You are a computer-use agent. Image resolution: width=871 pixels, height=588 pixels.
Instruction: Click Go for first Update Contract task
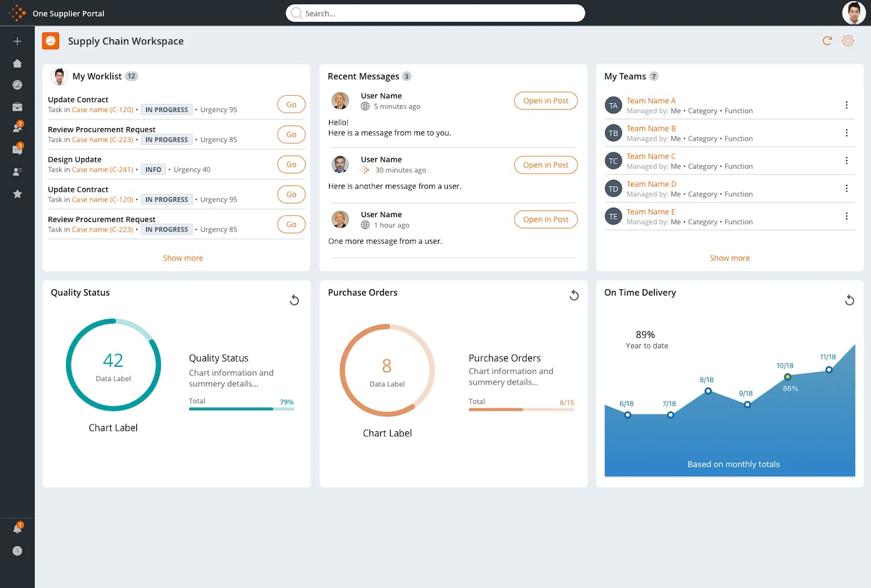point(291,105)
